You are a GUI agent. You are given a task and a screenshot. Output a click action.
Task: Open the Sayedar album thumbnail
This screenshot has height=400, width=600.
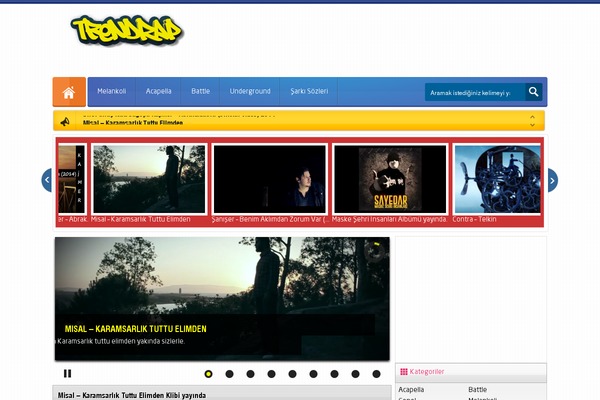(390, 179)
